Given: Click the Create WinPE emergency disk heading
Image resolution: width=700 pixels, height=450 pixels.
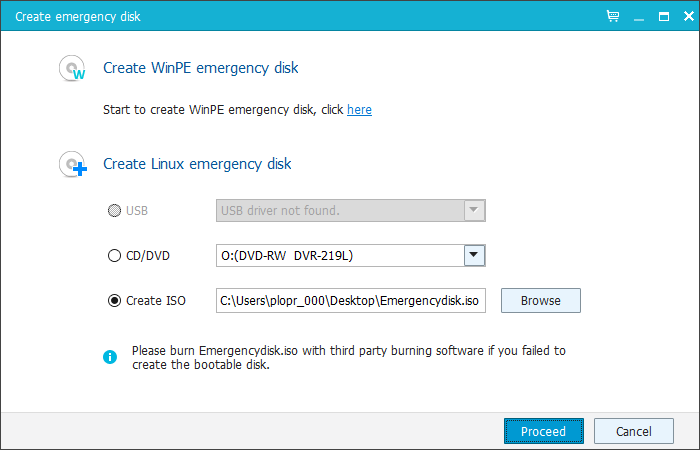Looking at the screenshot, I should pos(201,68).
